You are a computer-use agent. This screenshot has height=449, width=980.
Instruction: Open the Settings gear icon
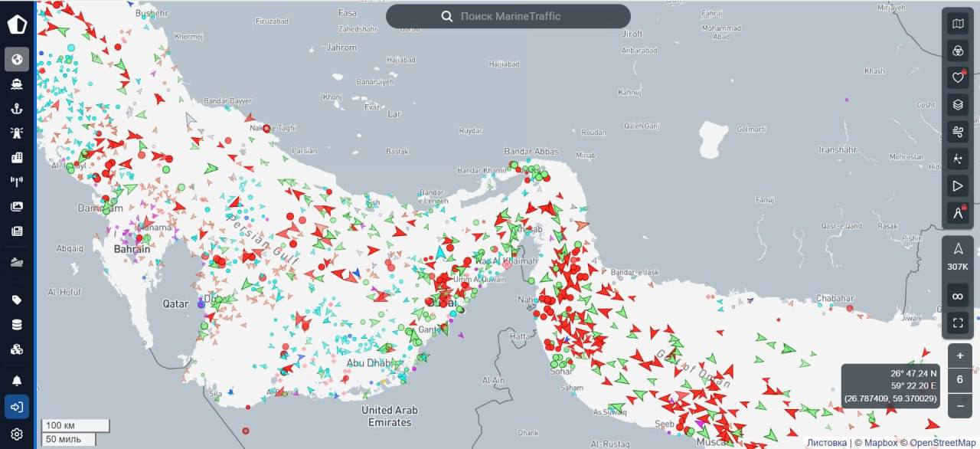(17, 434)
